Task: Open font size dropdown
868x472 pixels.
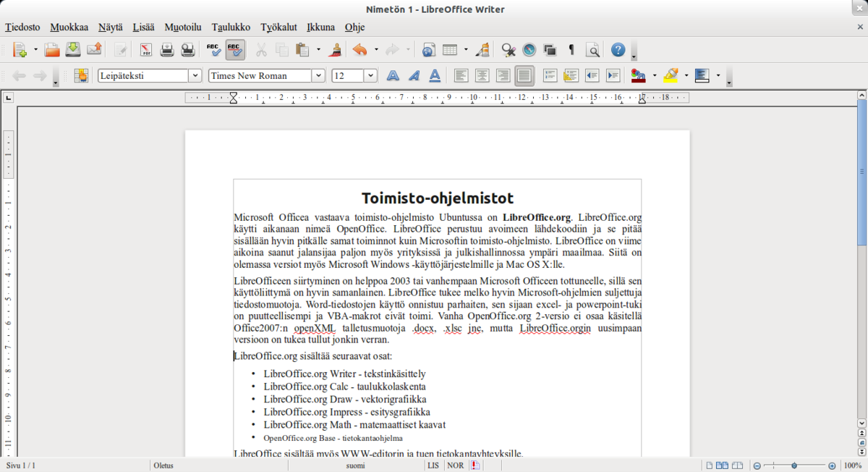Action: click(370, 75)
